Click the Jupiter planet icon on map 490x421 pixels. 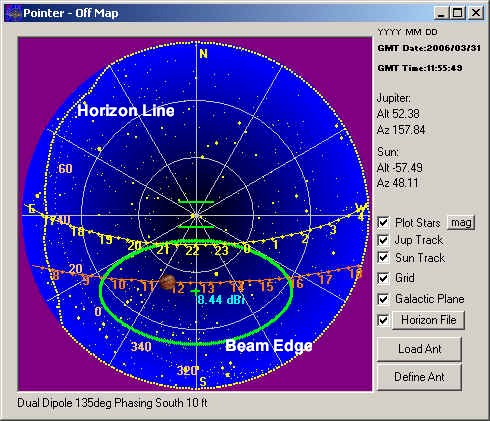click(167, 282)
